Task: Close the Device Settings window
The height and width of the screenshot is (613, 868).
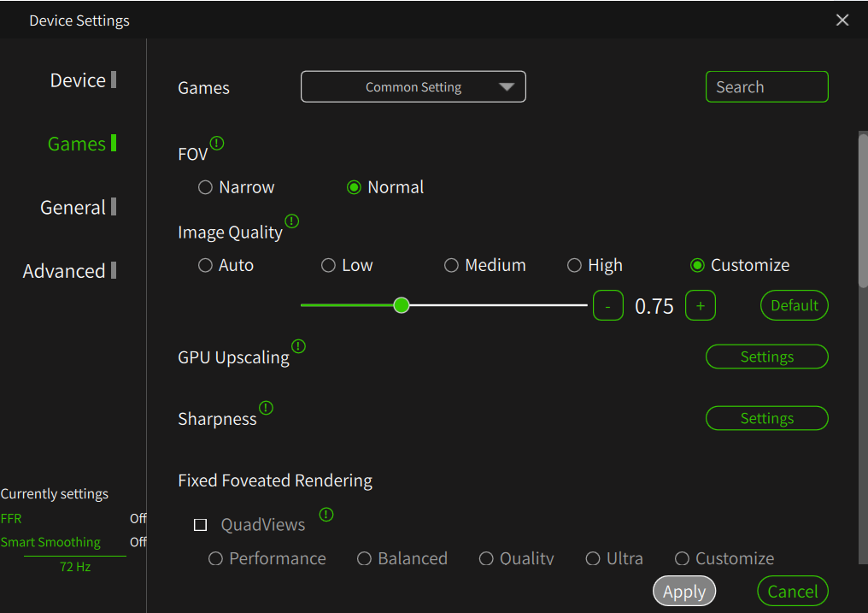Action: tap(842, 20)
